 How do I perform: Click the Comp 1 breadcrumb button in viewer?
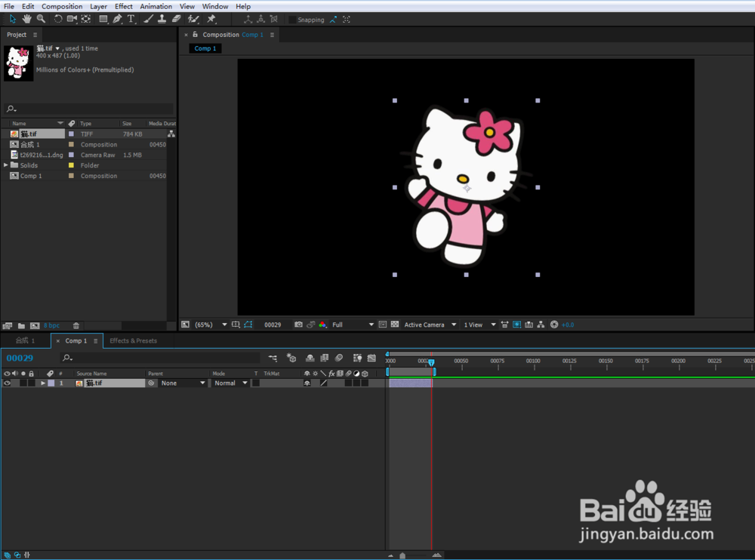pos(205,48)
